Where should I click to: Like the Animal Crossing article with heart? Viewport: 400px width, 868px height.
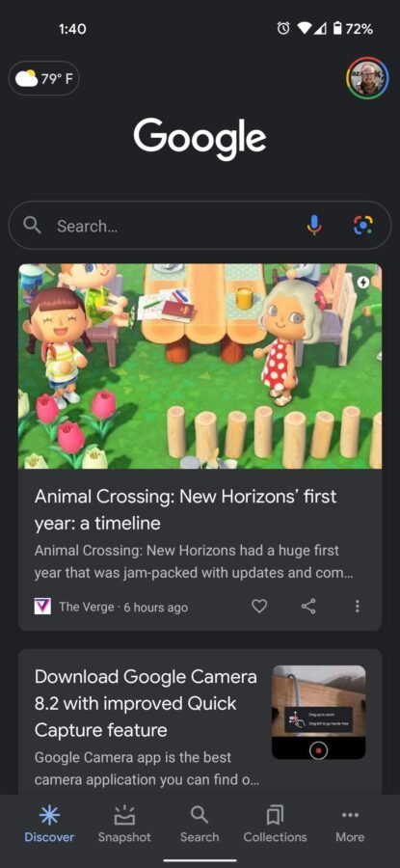point(259,607)
